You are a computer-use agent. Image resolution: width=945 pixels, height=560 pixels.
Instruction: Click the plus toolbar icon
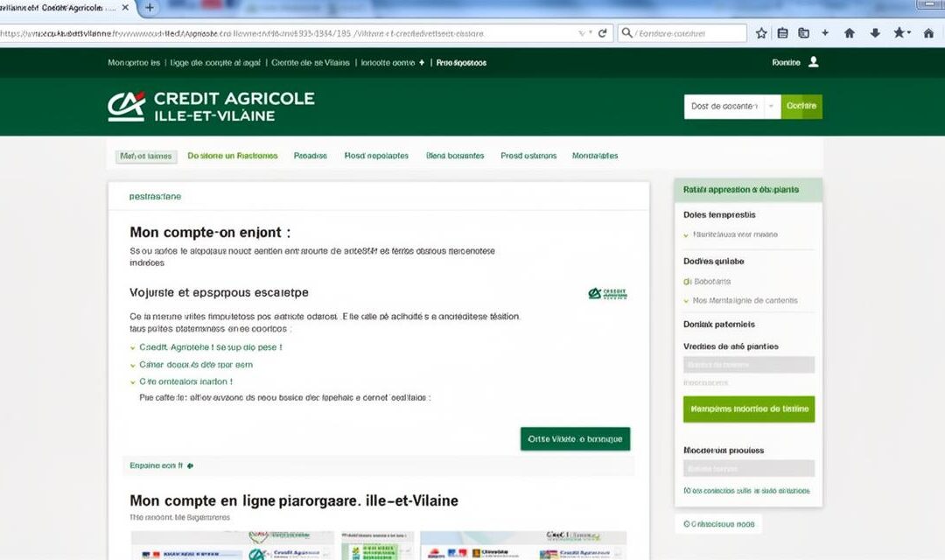click(825, 33)
